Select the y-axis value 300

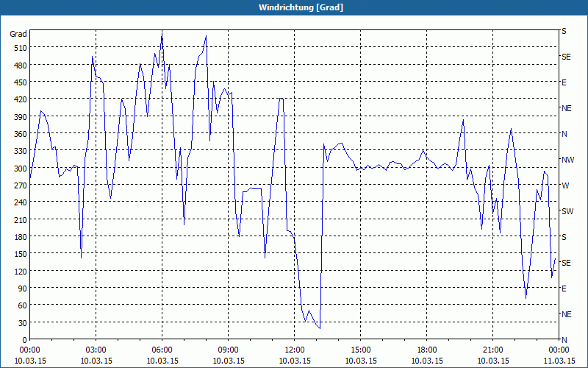coord(21,169)
